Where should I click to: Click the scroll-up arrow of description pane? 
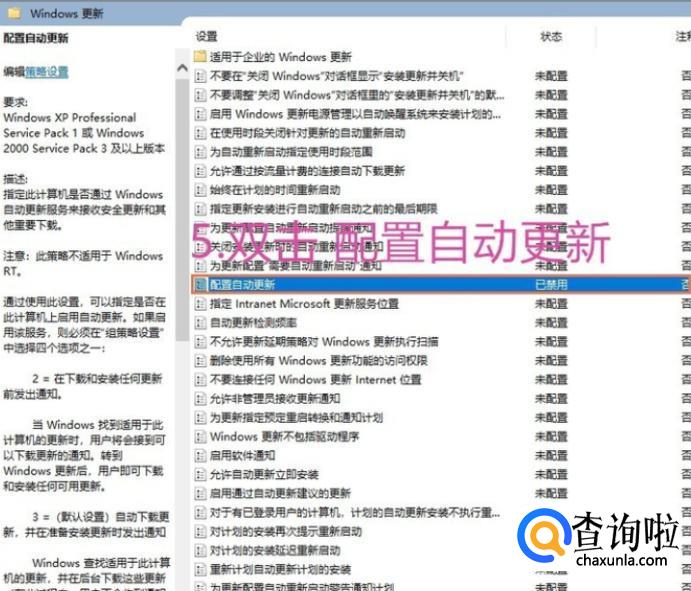coord(182,68)
